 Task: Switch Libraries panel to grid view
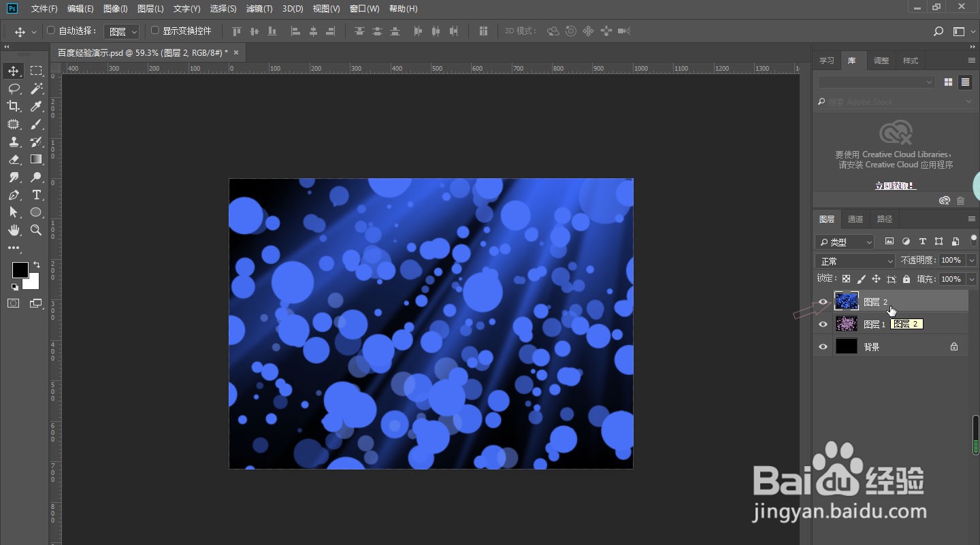(x=948, y=82)
